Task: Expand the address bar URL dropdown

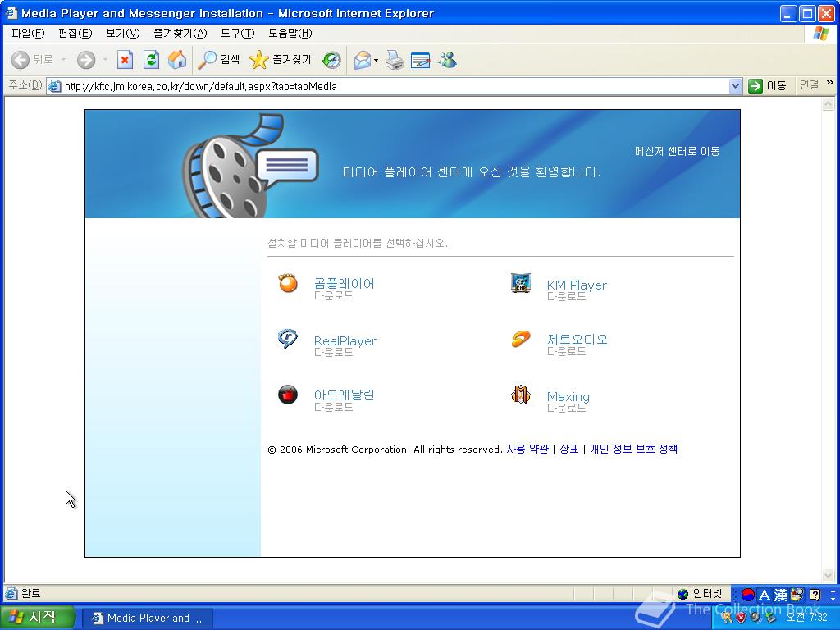Action: (735, 85)
